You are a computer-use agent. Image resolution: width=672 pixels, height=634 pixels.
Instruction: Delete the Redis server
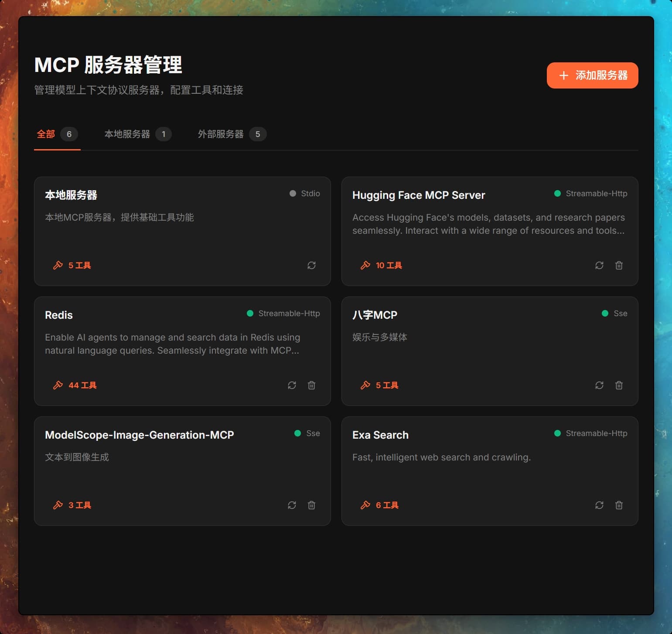click(x=311, y=385)
